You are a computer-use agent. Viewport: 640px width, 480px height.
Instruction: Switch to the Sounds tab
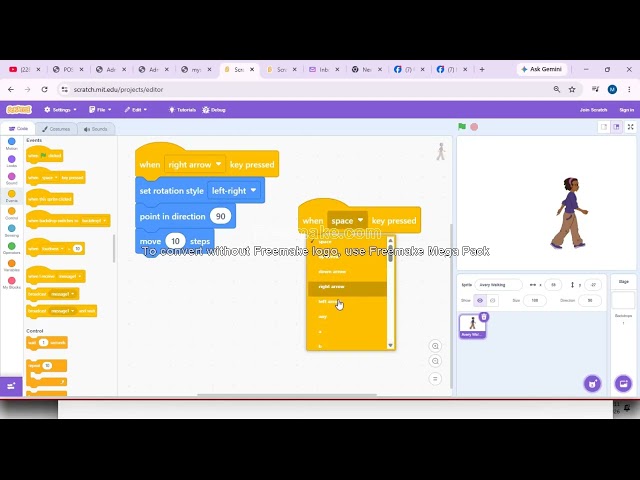pyautogui.click(x=96, y=129)
